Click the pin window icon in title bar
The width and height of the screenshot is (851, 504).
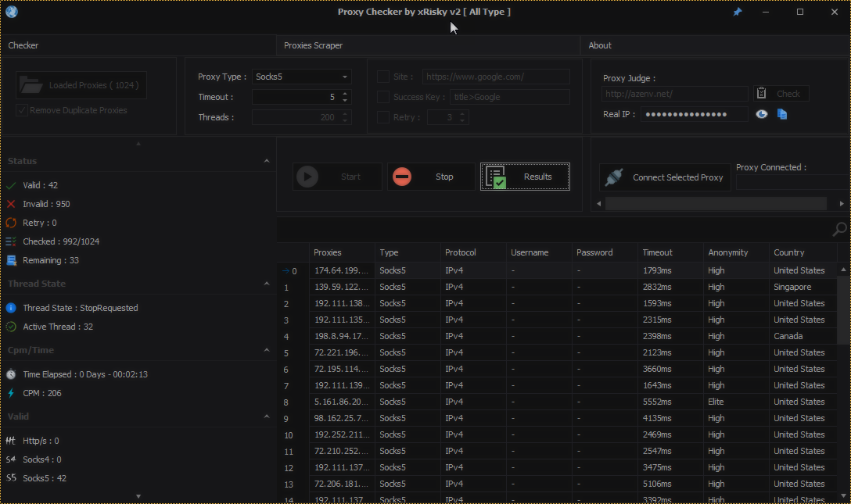click(x=737, y=12)
